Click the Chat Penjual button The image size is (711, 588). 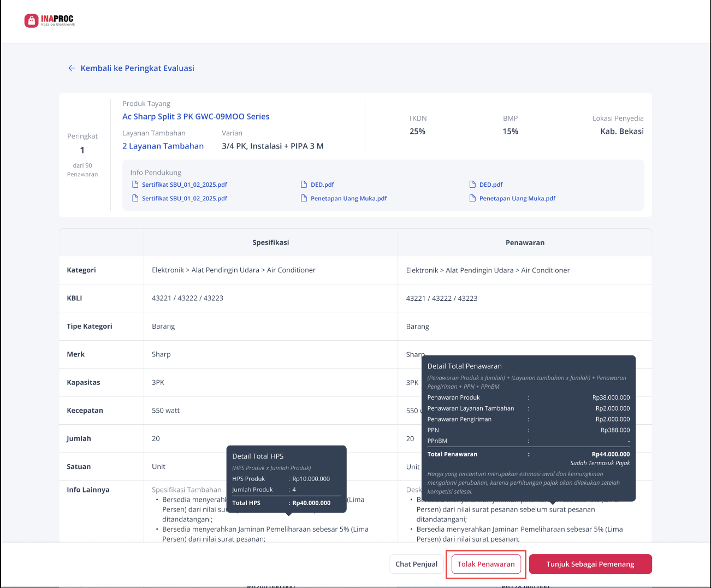click(x=417, y=564)
